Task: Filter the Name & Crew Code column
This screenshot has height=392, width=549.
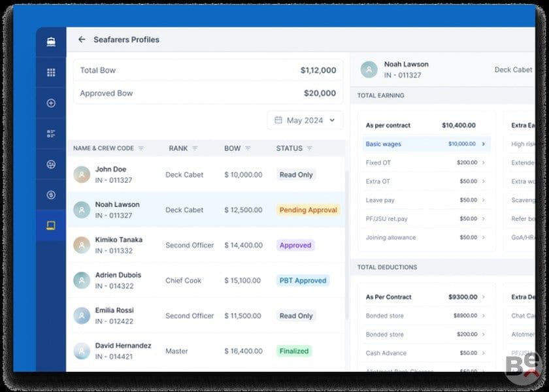Action: tap(141, 148)
